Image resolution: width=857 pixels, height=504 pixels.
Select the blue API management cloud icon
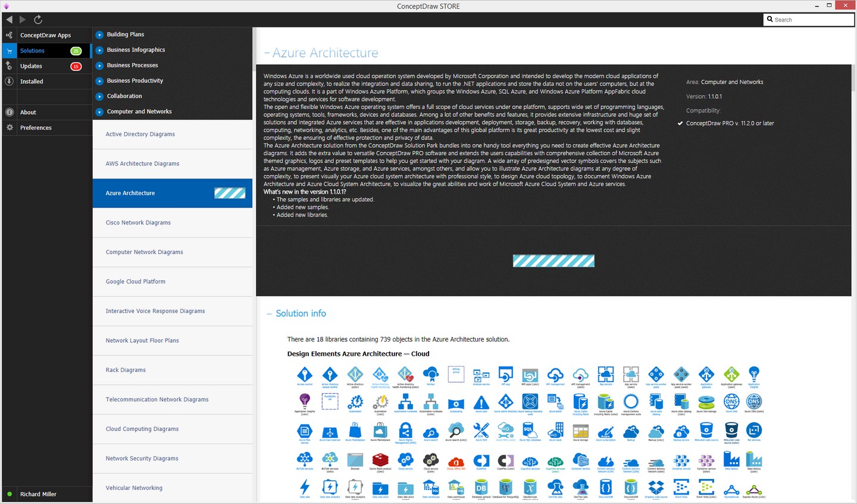tap(555, 374)
